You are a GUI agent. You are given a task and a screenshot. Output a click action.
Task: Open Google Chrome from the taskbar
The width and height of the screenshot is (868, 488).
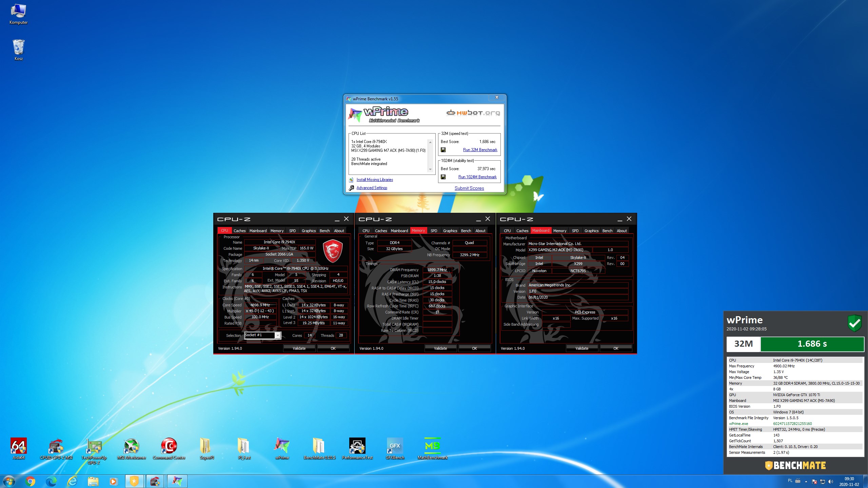30,481
